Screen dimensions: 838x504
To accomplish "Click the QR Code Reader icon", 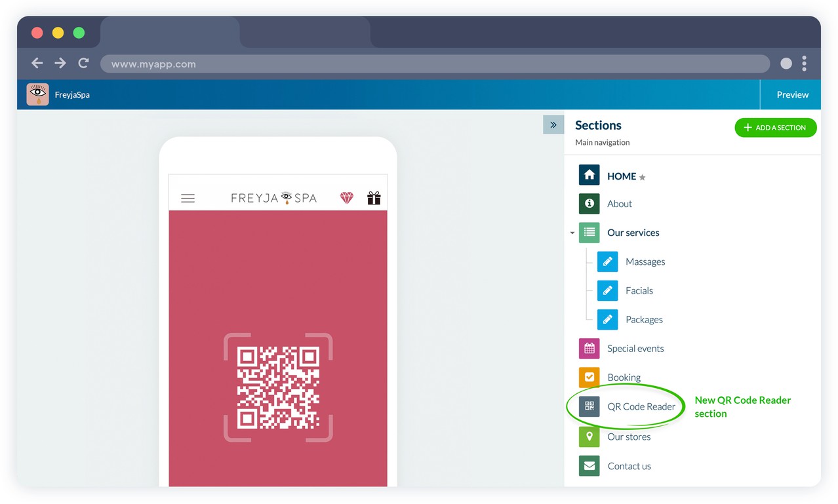I will coord(589,406).
